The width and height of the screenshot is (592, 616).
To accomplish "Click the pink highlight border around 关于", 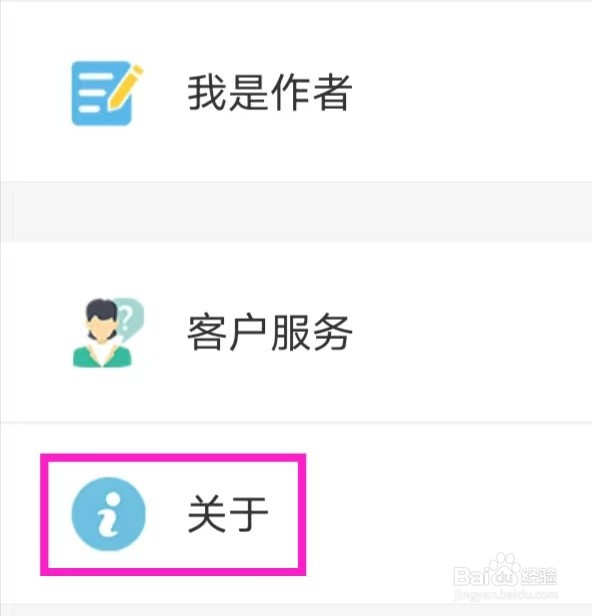I will (x=173, y=457).
